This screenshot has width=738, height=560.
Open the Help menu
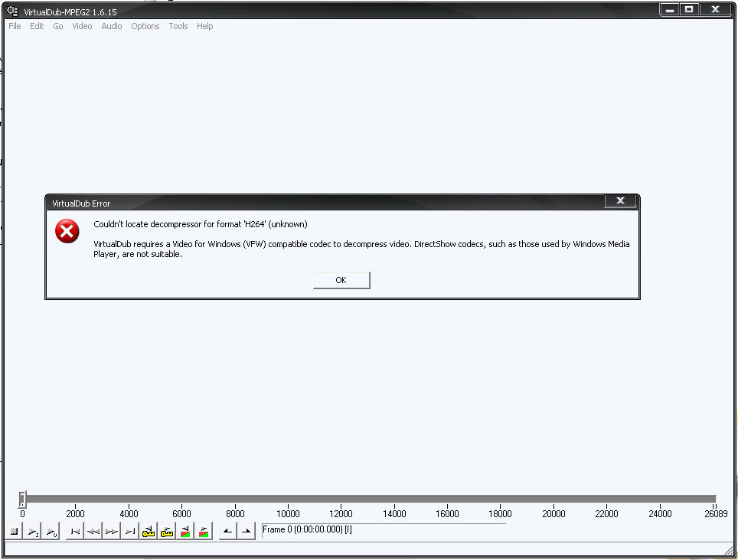pyautogui.click(x=204, y=26)
